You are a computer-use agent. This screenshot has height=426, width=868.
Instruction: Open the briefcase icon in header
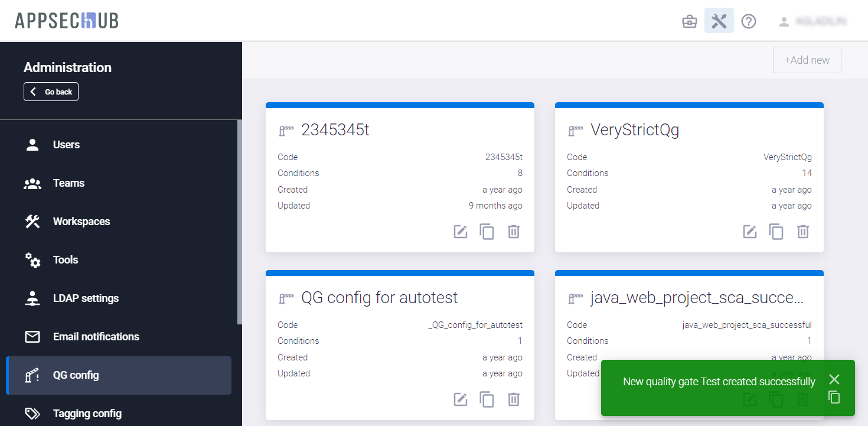pos(690,22)
